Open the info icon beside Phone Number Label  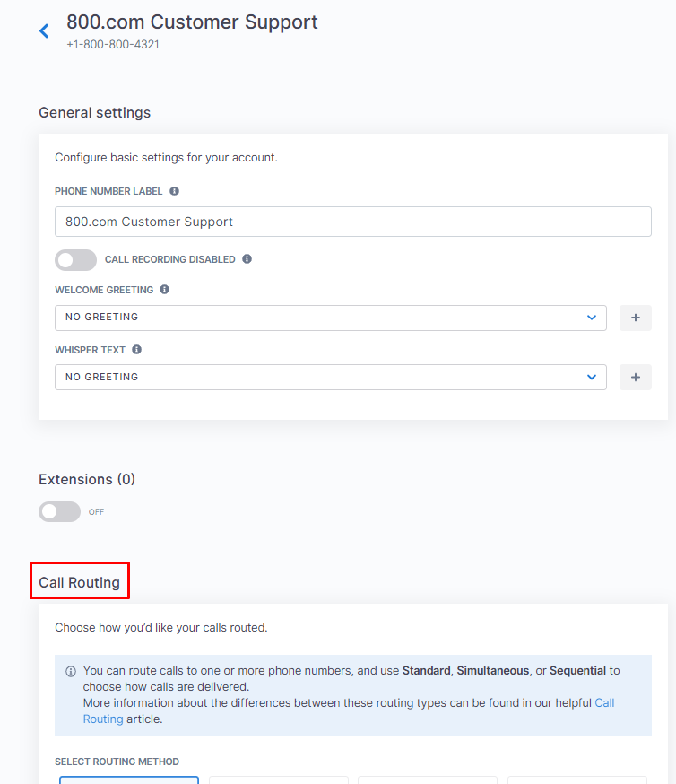point(174,191)
